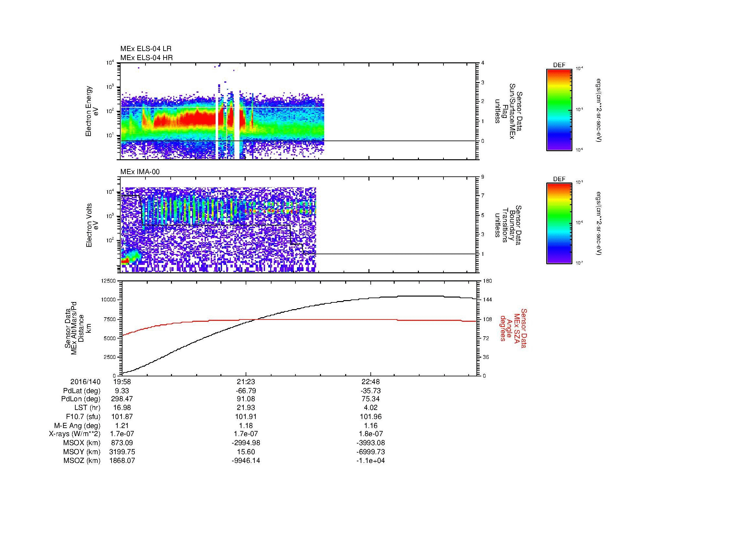Click the 'Boundary Transitions' right axis label
Screen dimensions: 756x534
(x=508, y=225)
